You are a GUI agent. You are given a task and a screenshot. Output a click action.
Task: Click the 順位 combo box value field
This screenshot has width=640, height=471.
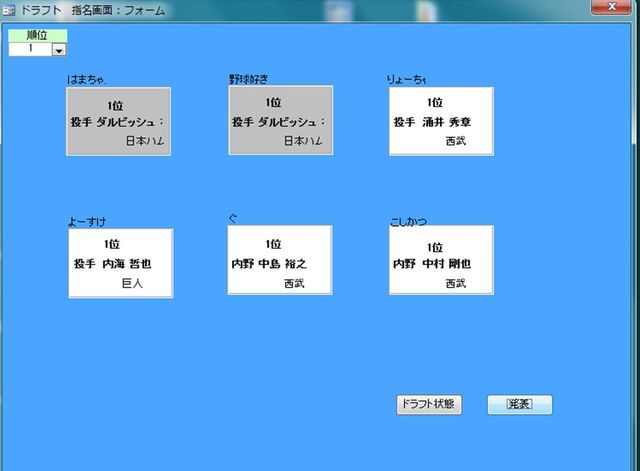(30, 48)
